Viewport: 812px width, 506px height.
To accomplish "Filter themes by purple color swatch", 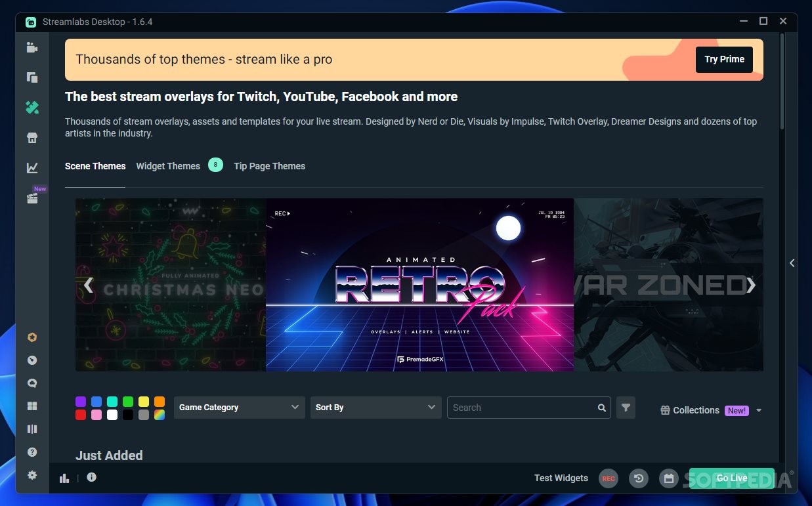I will coord(81,402).
